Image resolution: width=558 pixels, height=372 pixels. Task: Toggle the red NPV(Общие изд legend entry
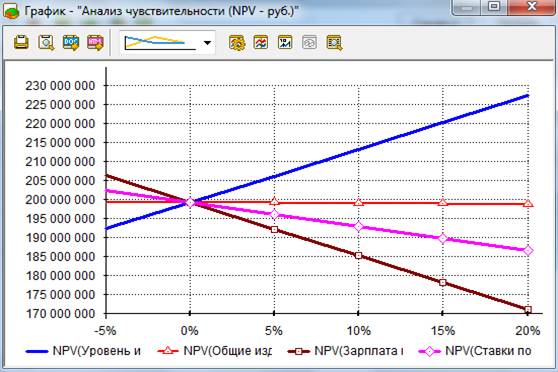pos(215,351)
